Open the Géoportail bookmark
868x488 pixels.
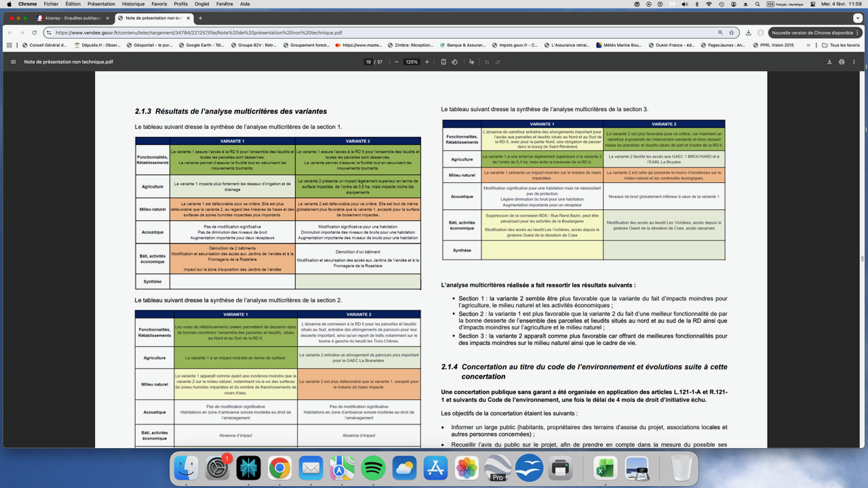(x=153, y=45)
